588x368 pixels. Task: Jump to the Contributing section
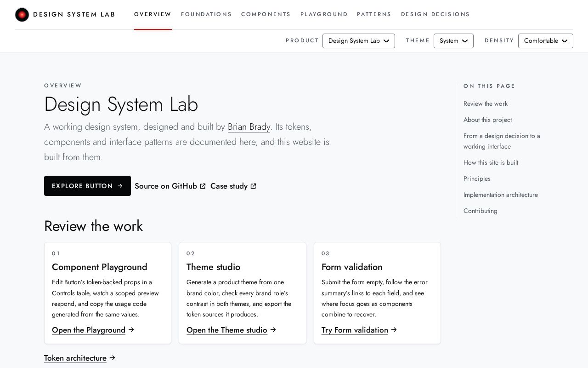(x=481, y=211)
